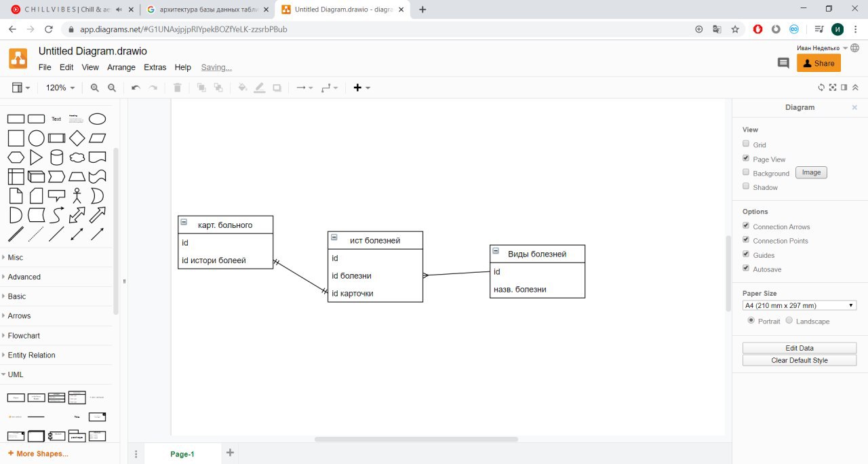868x464 pixels.
Task: Click the fullscreen icon above the Diagram panel
Action: click(833, 88)
